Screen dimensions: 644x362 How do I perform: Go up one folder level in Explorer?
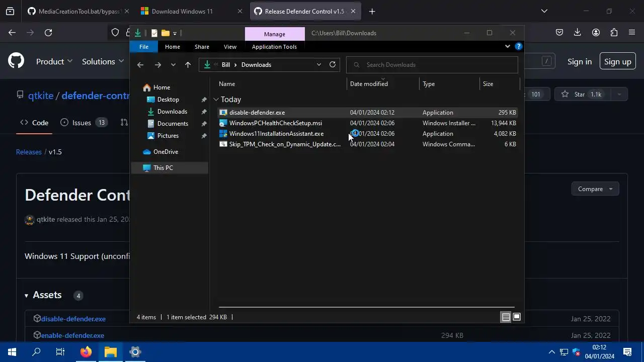(188, 65)
